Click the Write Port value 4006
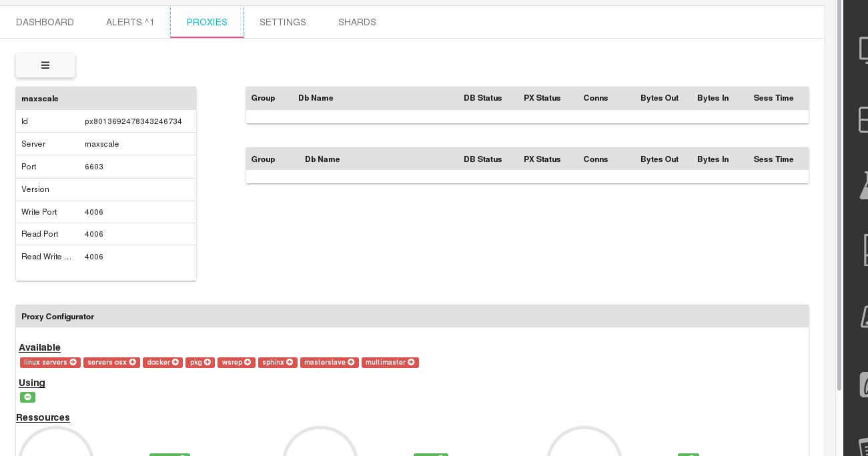The width and height of the screenshot is (868, 456). pos(94,212)
